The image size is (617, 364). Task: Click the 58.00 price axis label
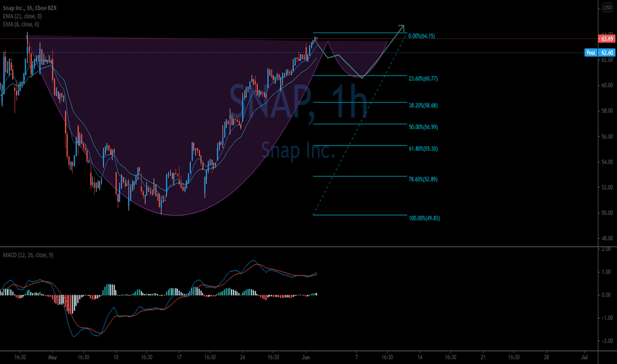[607, 111]
